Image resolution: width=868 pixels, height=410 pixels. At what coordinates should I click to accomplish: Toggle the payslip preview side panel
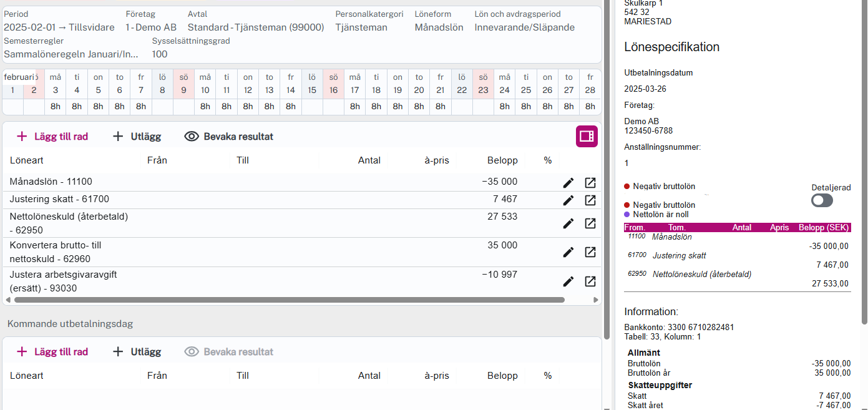[587, 136]
